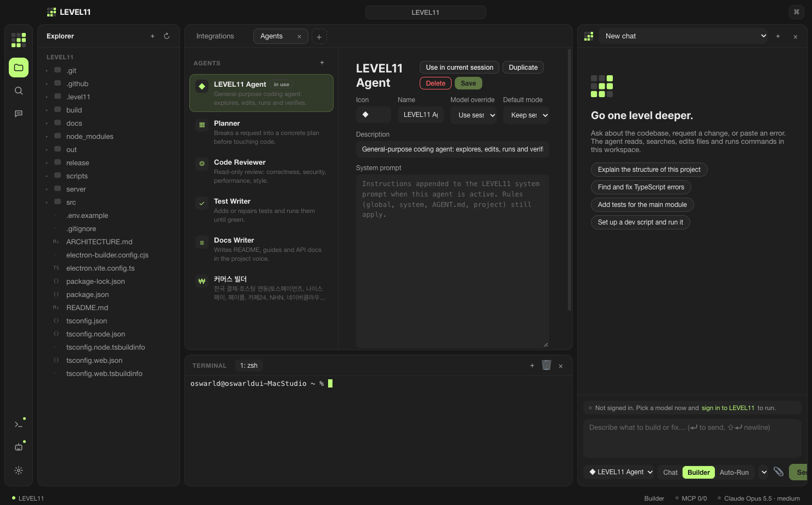
Task: Start a new chat with plus icon
Action: click(x=778, y=36)
